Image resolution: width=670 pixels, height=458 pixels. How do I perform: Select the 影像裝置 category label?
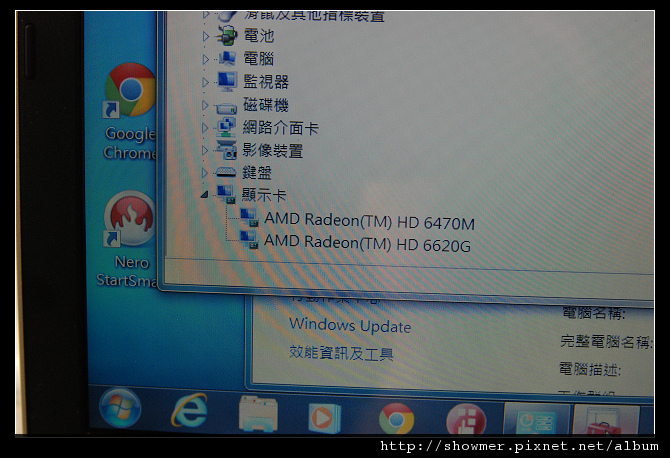point(273,150)
